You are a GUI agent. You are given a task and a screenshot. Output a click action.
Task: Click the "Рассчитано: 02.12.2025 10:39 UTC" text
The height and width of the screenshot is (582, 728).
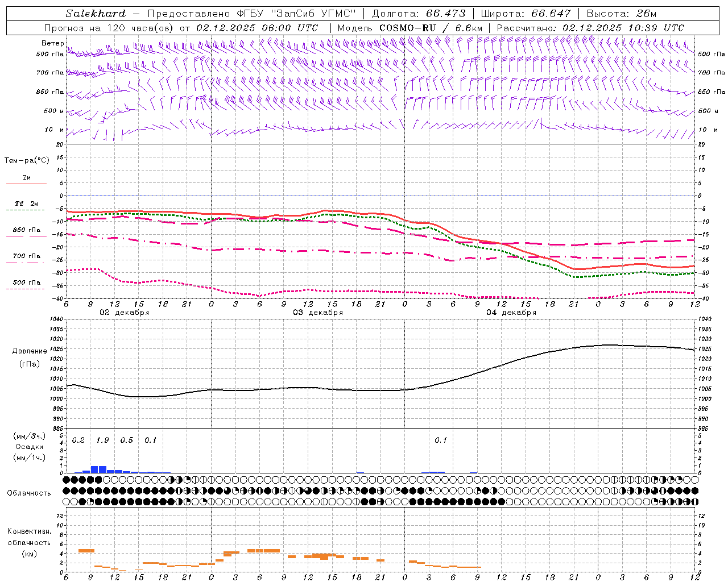590,28
